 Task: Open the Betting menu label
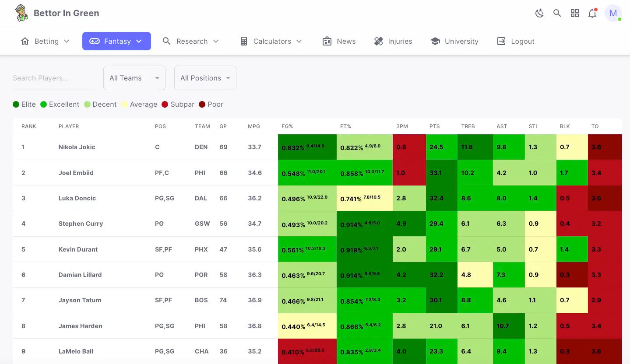click(x=46, y=41)
